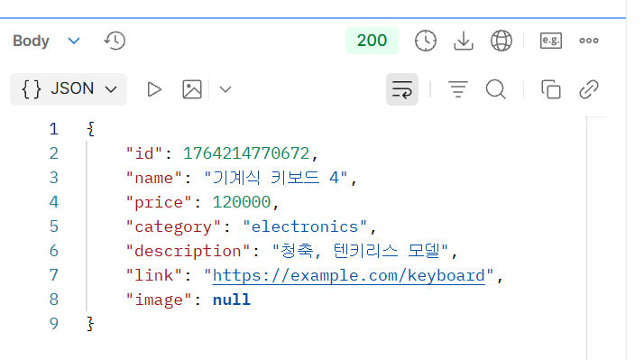Expand the chevron next to visualize icon

(225, 89)
